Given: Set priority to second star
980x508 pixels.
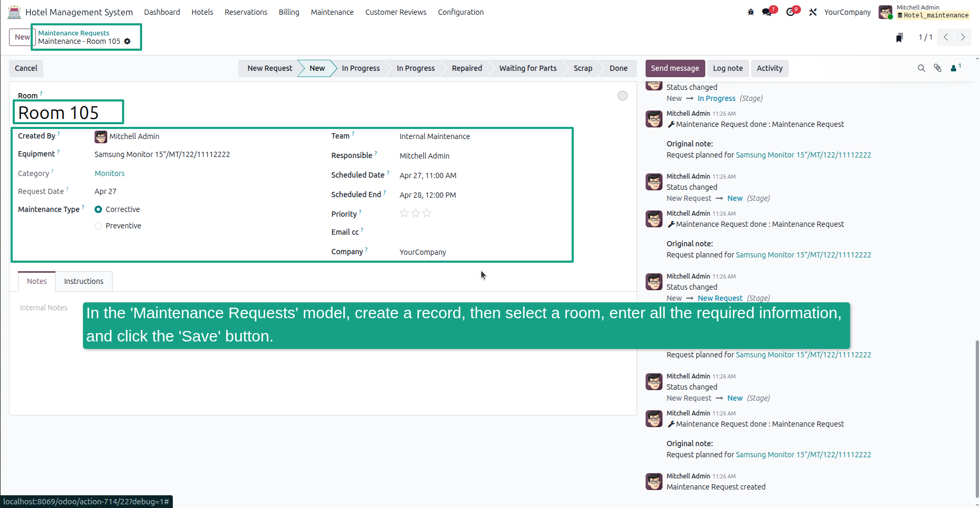Looking at the screenshot, I should coord(416,213).
